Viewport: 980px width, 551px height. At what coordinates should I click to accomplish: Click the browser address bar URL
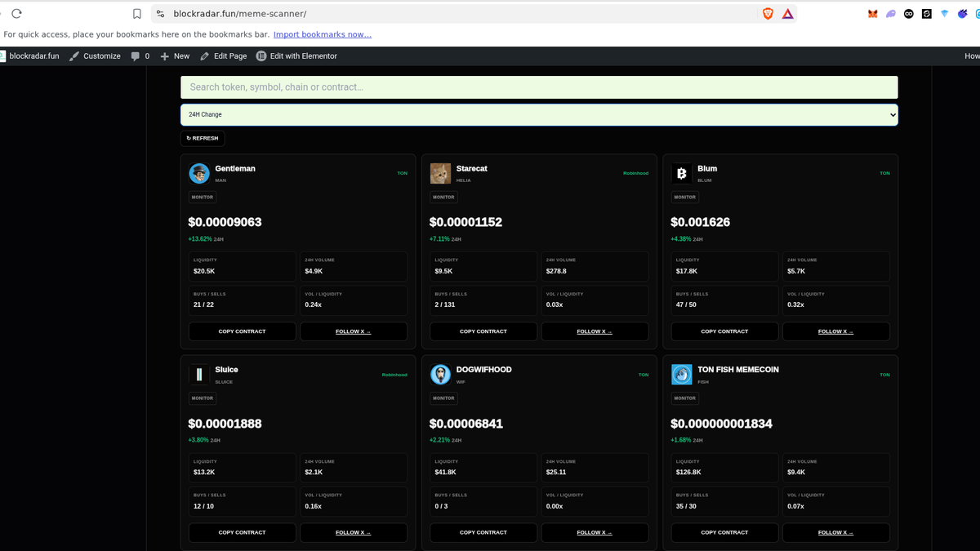click(x=240, y=14)
